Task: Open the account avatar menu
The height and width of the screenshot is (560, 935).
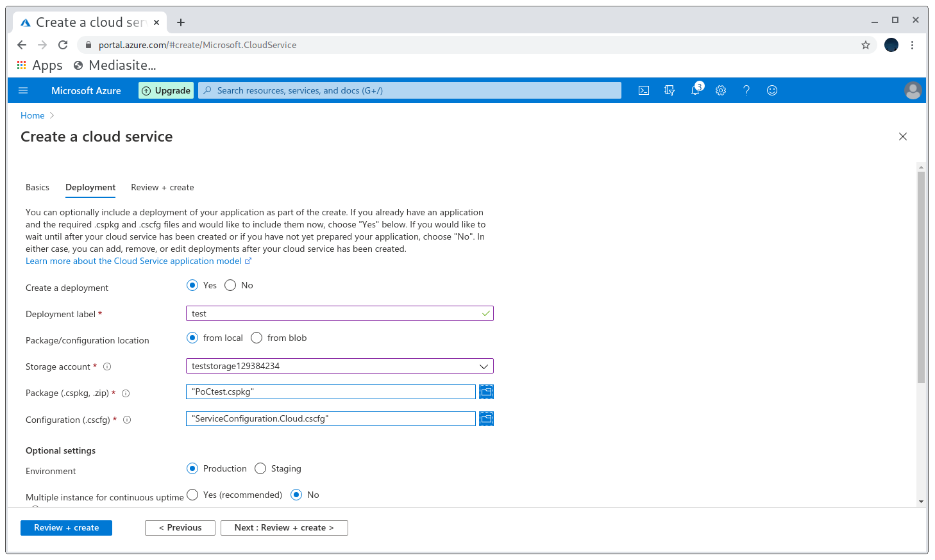Action: tap(913, 90)
